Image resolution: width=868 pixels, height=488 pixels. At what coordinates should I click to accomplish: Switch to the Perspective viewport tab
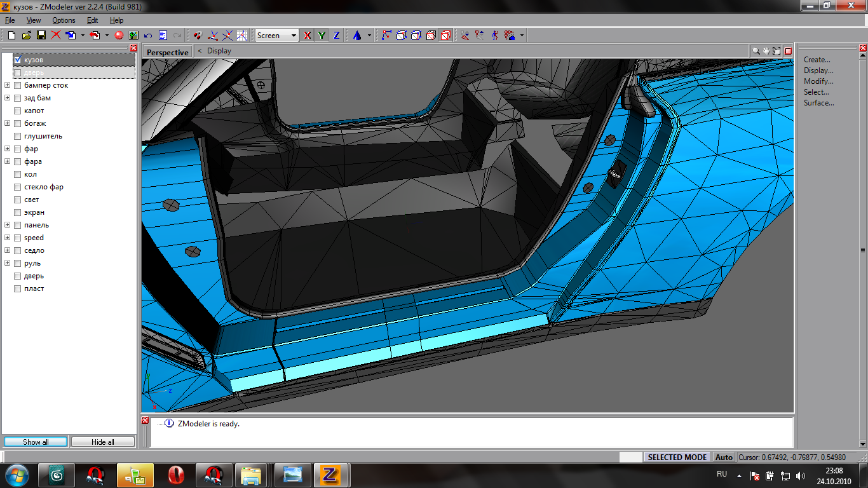(x=168, y=52)
